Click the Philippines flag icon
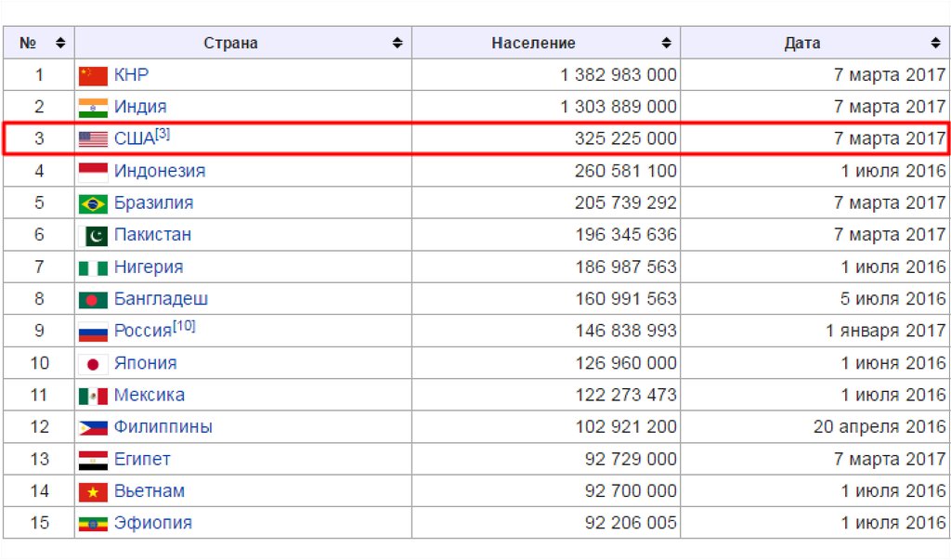 [93, 427]
